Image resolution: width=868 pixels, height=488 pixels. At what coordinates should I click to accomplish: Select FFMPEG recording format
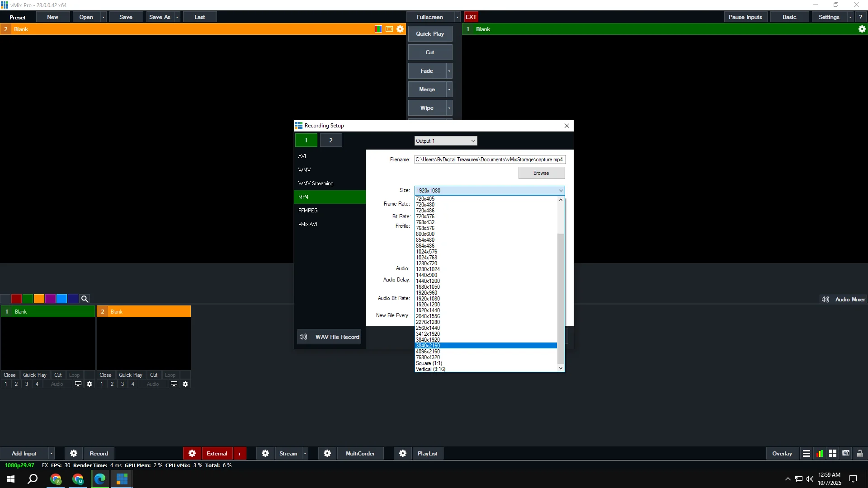click(308, 211)
